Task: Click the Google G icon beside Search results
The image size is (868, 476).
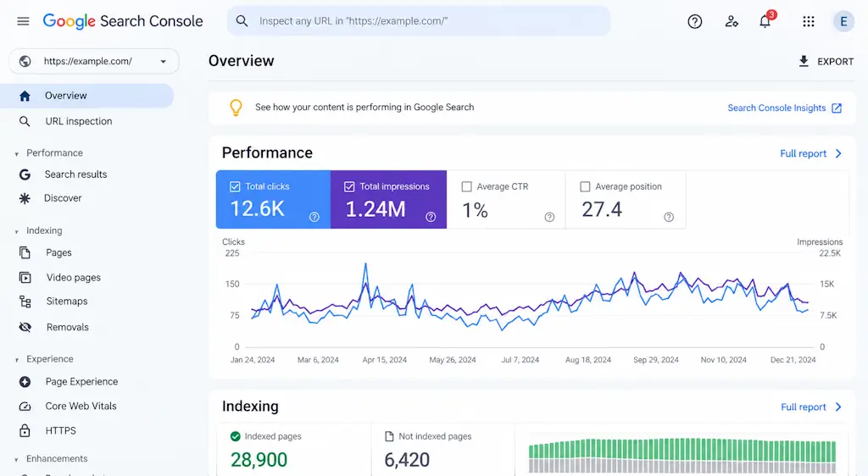Action: tap(25, 174)
